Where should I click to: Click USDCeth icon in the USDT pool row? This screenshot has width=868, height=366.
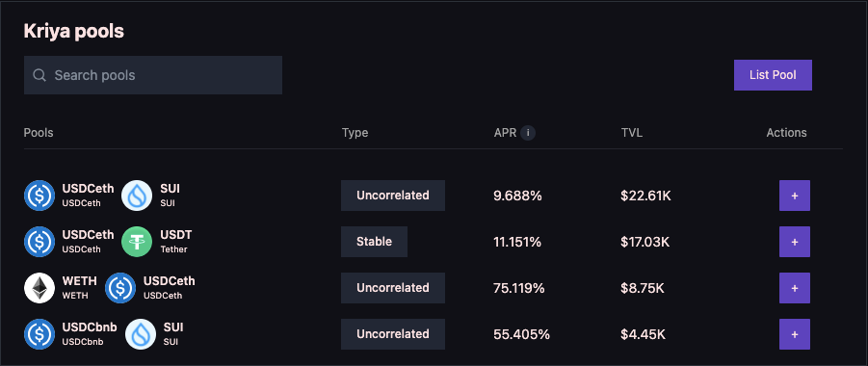point(39,242)
